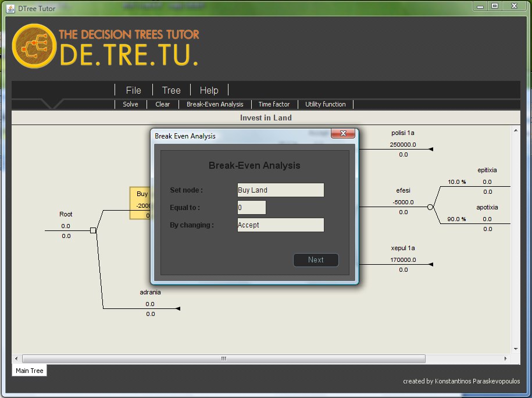Click the Root square decision node
Viewport: 532px width, 398px height.
pyautogui.click(x=93, y=230)
